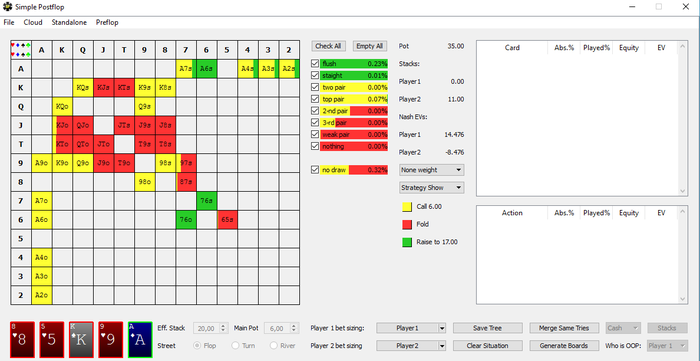This screenshot has height=361, width=700.
Task: Open the Standalone menu
Action: (69, 22)
